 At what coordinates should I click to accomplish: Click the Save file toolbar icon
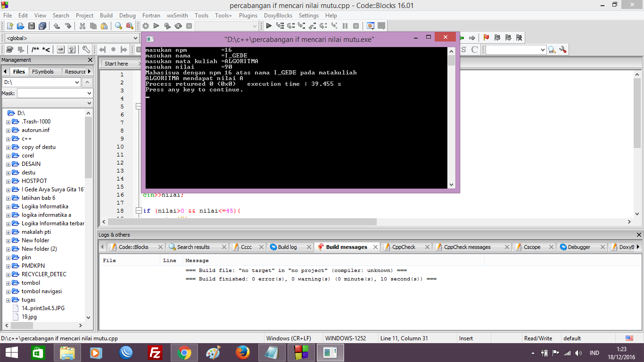coord(32,26)
